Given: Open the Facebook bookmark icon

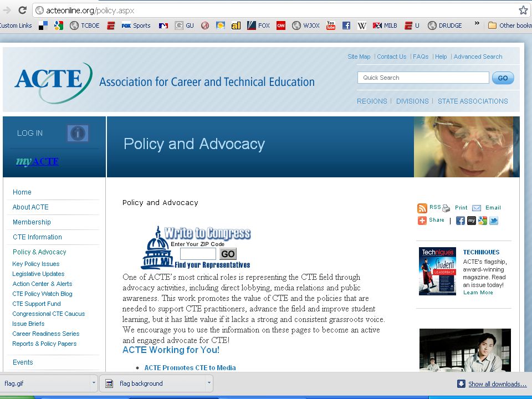Looking at the screenshot, I should tap(346, 25).
